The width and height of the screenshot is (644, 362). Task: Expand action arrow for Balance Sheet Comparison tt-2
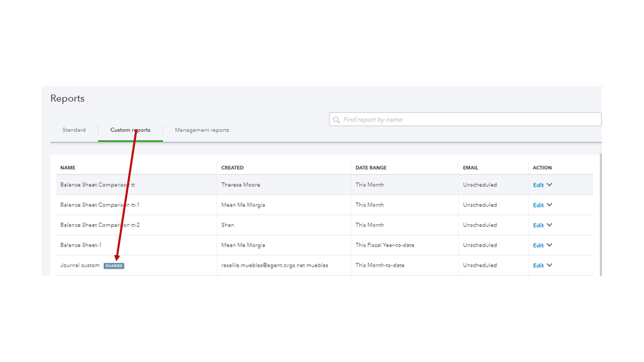coord(550,225)
